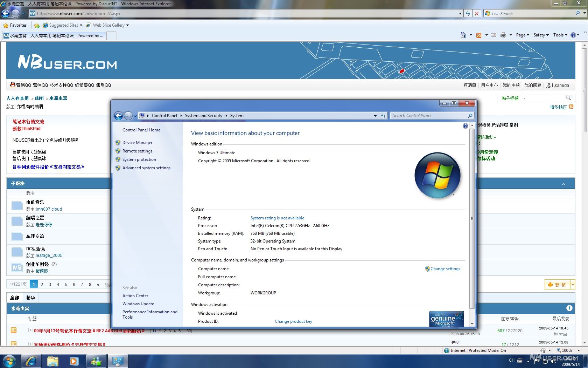
Task: Refresh the page in Internet Explorer
Action: tap(468, 13)
